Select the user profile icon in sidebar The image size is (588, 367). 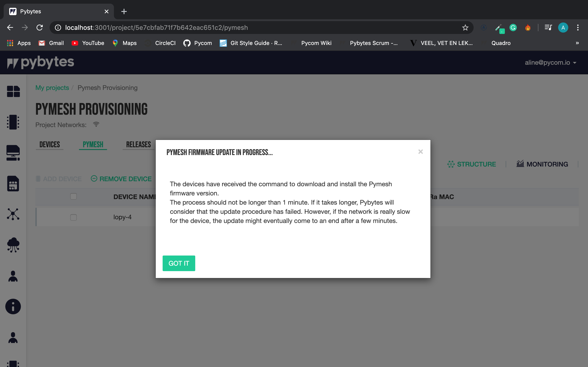[x=13, y=276]
